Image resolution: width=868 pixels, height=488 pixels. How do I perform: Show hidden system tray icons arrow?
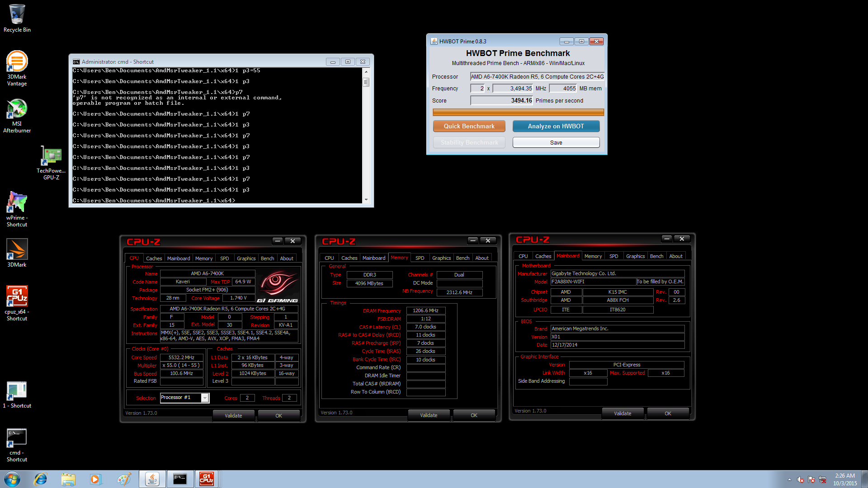[789, 479]
